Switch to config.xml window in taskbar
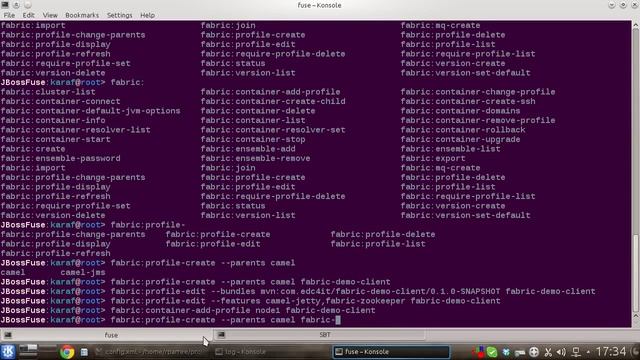640x360 pixels. (x=150, y=351)
